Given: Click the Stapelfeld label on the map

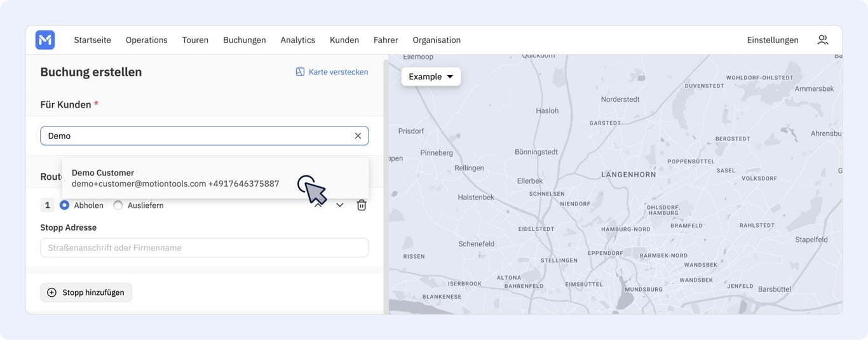Looking at the screenshot, I should click(x=811, y=240).
